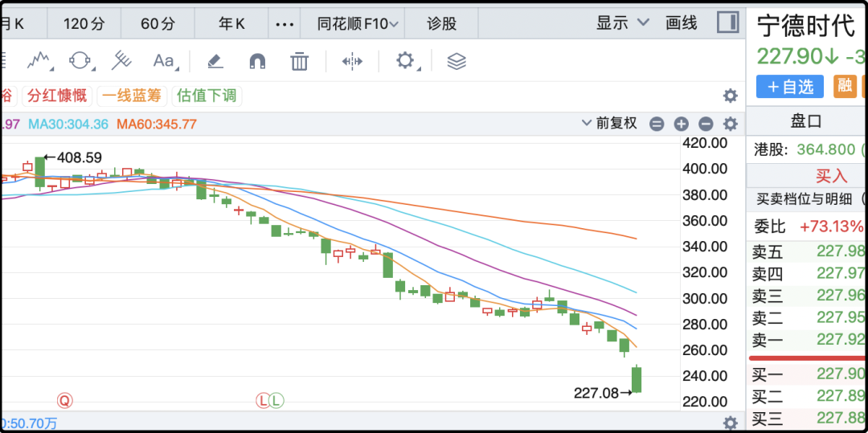Click the orange 融 badge
This screenshot has height=433, width=868.
[x=845, y=86]
